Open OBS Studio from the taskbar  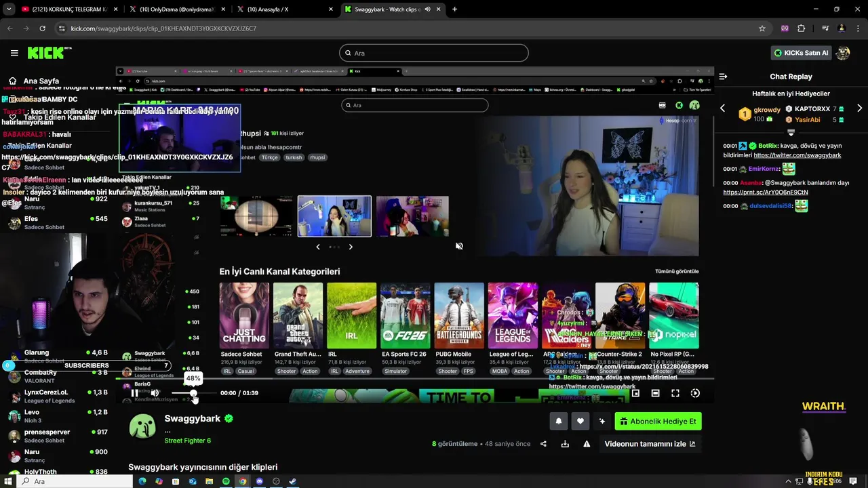click(x=276, y=481)
